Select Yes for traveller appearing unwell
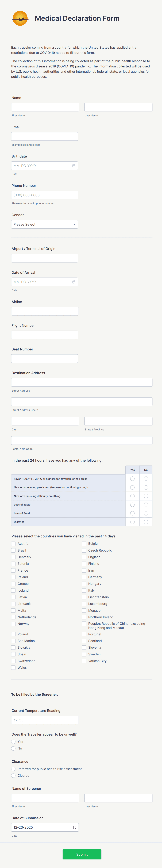 point(13,742)
